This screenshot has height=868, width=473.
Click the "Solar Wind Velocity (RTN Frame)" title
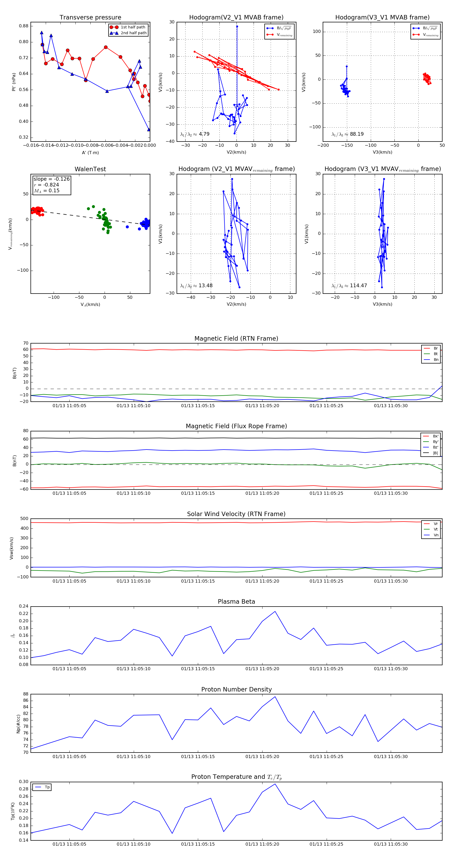point(236,514)
